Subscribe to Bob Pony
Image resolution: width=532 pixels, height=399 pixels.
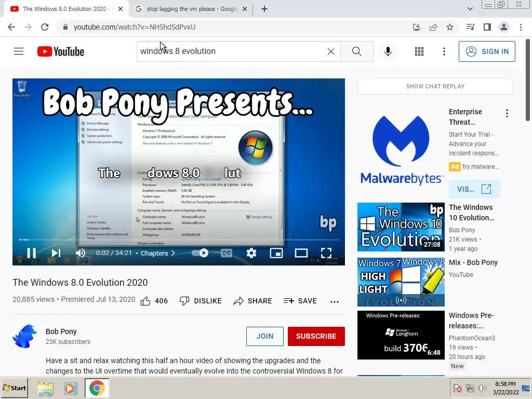[316, 336]
